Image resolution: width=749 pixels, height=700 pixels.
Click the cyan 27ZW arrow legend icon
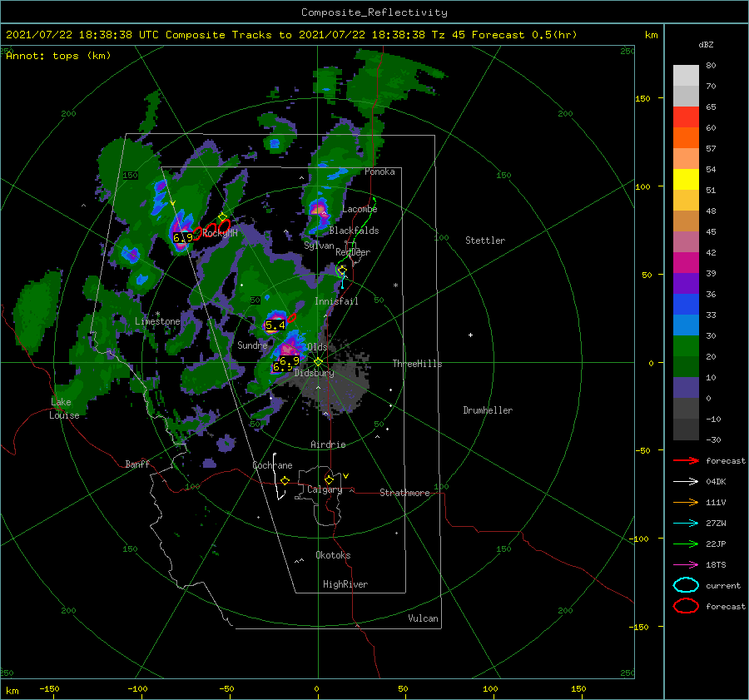(x=686, y=524)
